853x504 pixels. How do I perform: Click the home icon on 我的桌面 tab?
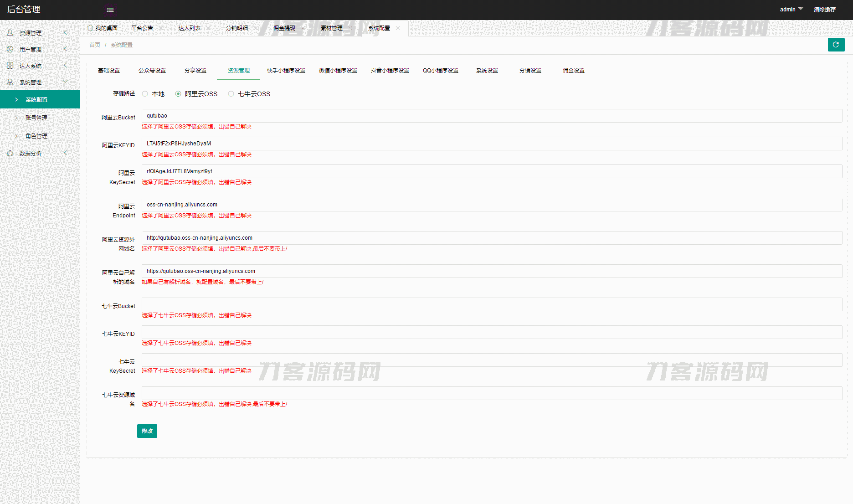click(90, 28)
